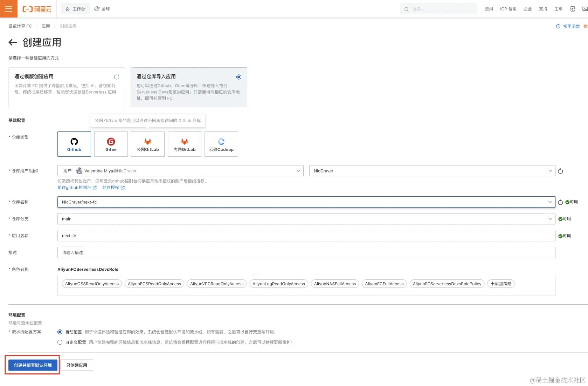
Task: Click the clock icon beside 常用函数
Action: point(558,26)
